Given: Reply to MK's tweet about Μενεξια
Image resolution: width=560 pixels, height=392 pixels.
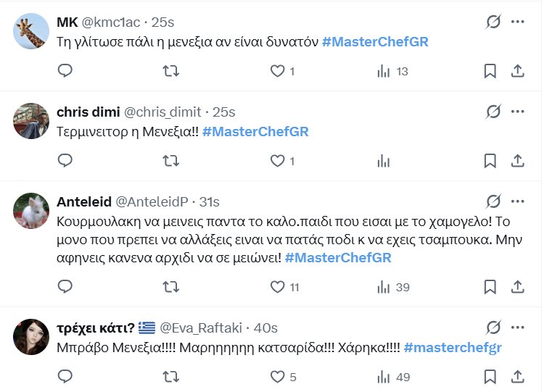Looking at the screenshot, I should 65,71.
